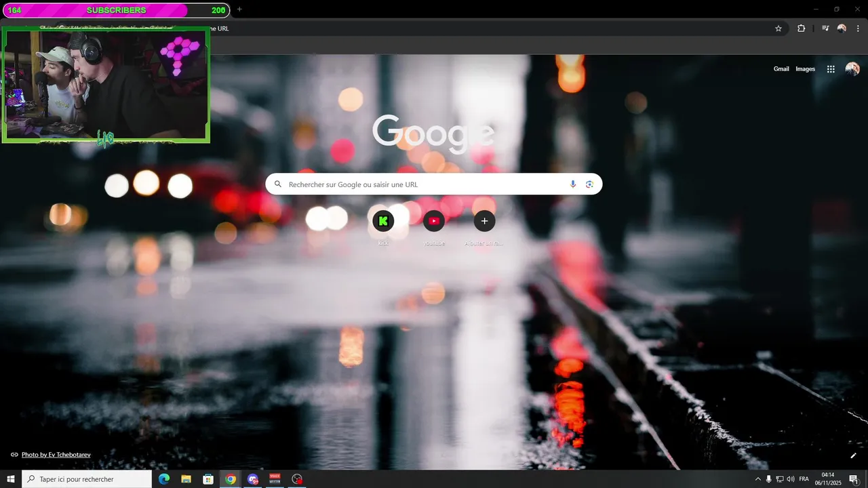
Task: Open Photo by Ev Tchebotarev link
Action: (x=56, y=455)
